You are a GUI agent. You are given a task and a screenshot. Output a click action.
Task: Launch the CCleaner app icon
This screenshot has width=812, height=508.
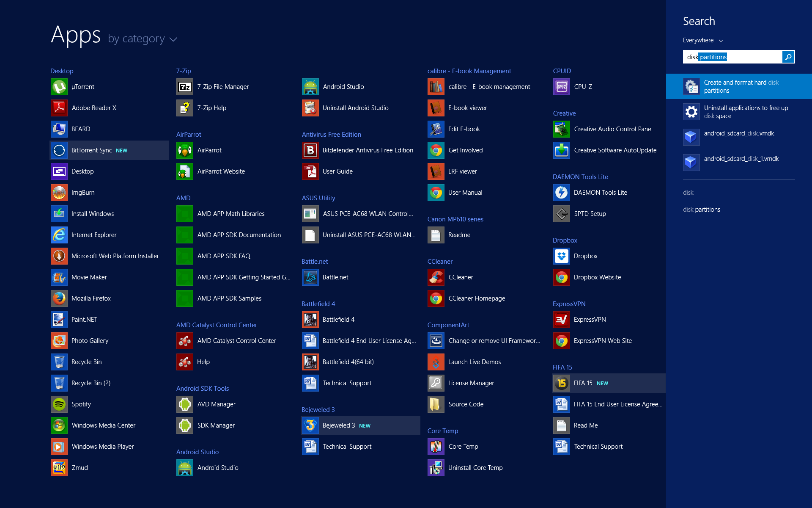tap(436, 277)
